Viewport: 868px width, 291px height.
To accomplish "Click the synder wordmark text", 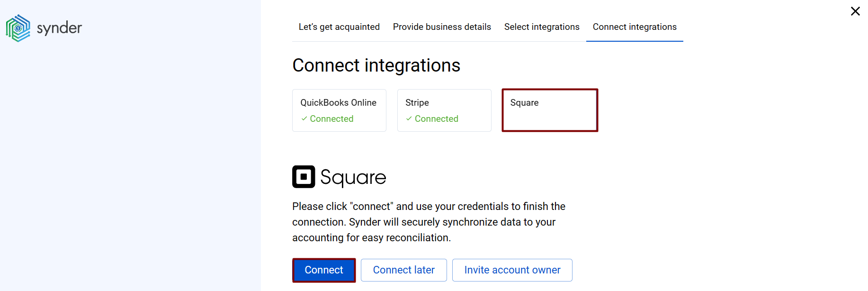I will pyautogui.click(x=59, y=27).
